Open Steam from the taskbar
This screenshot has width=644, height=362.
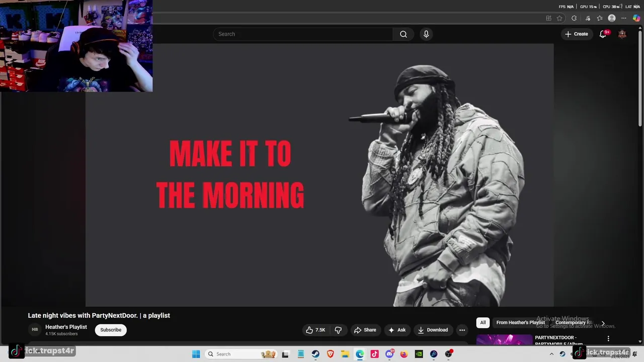coord(315,354)
